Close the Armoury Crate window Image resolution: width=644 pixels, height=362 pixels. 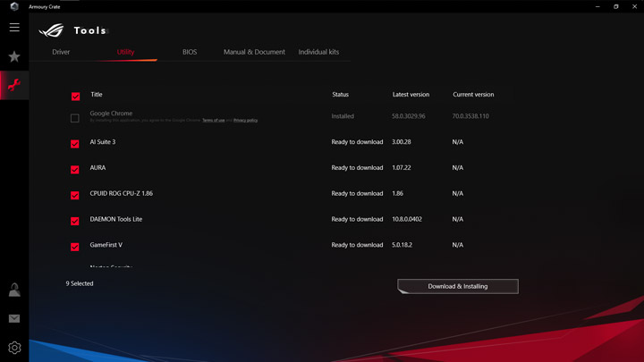pos(634,6)
